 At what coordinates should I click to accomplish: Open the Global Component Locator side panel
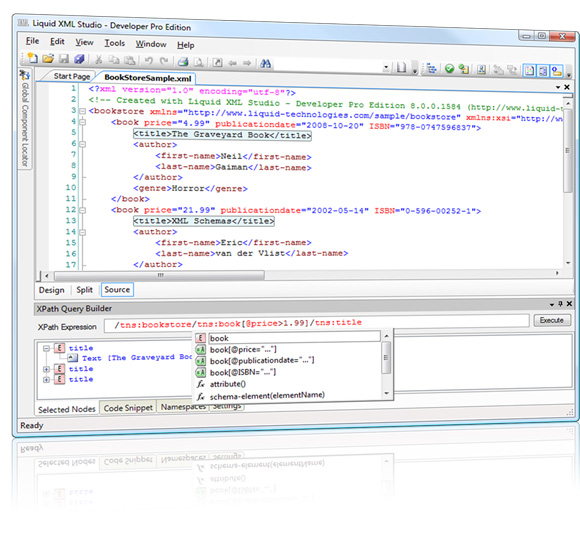(25, 118)
